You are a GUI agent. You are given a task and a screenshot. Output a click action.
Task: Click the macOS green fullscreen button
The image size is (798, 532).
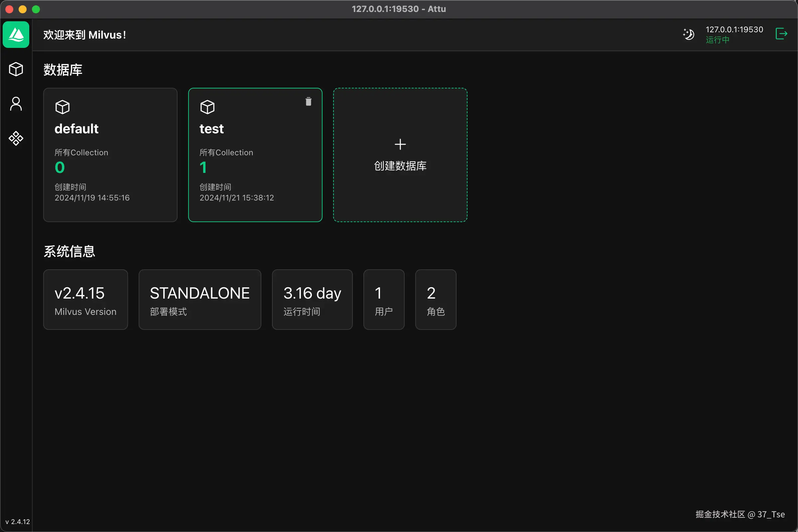point(36,9)
